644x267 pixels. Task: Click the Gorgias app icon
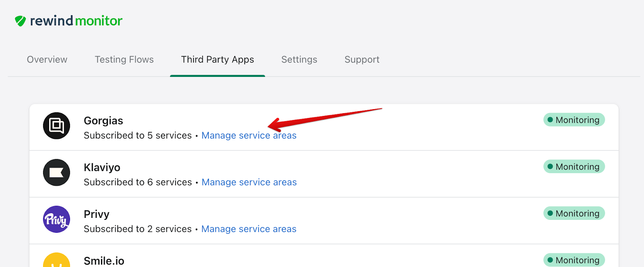point(56,126)
